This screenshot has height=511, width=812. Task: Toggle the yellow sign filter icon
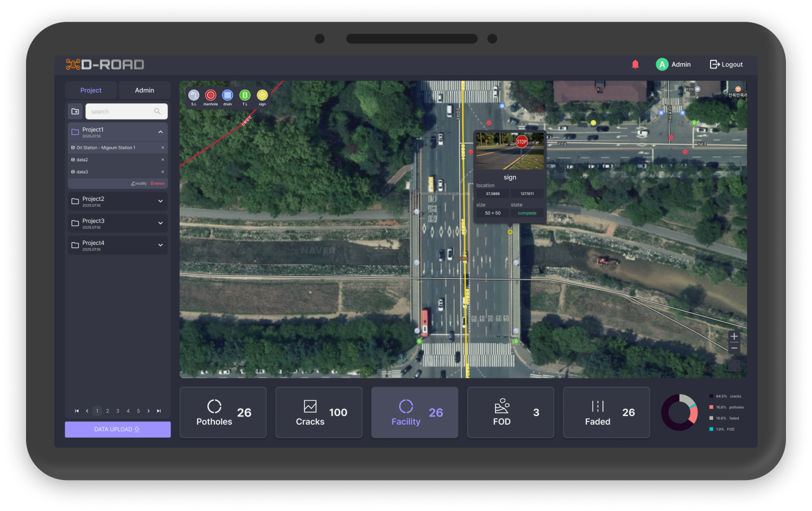point(262,96)
